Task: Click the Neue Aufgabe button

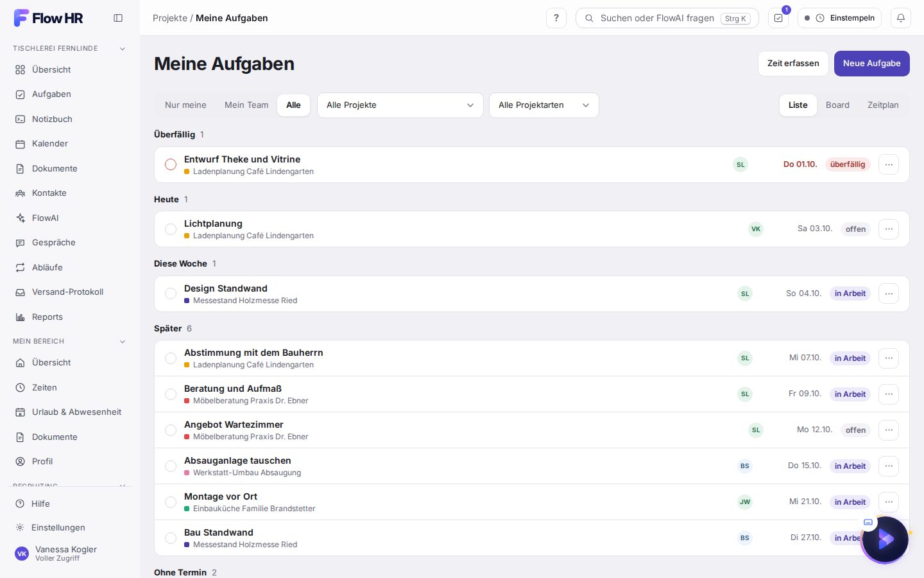Action: 871,64
